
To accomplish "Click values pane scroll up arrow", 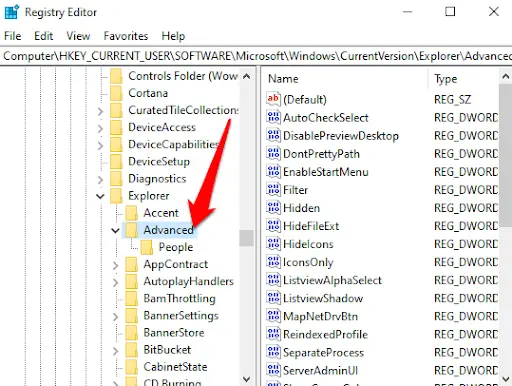I will coord(505,76).
